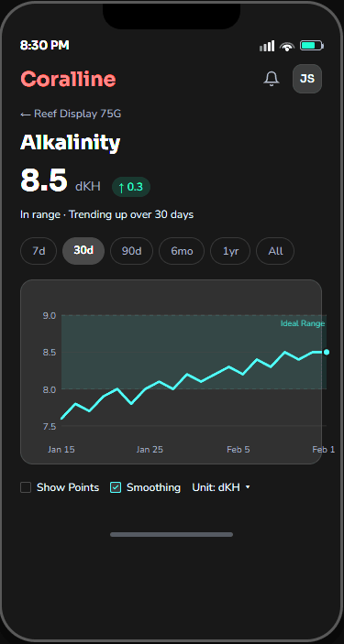Show All time data
This screenshot has height=644, width=344.
[x=275, y=251]
